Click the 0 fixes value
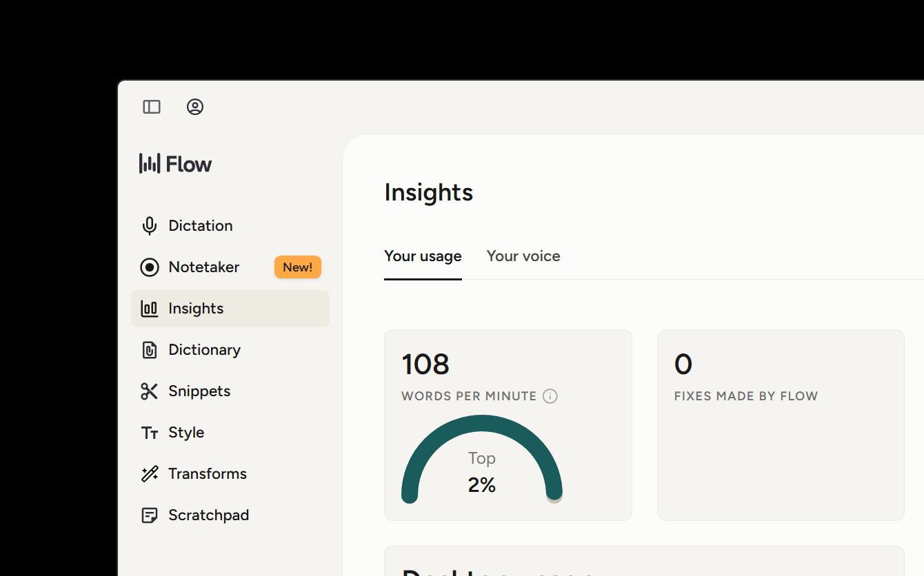Viewport: 924px width, 576px height. click(683, 364)
